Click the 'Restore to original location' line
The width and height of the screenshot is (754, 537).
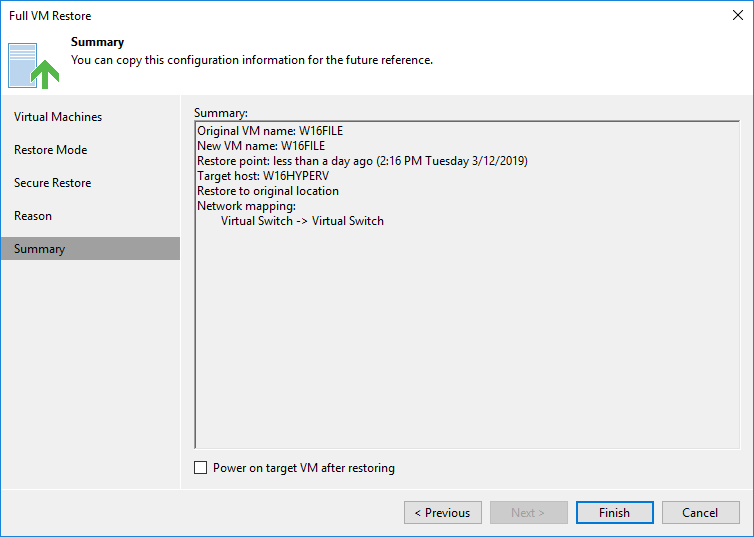coord(268,191)
